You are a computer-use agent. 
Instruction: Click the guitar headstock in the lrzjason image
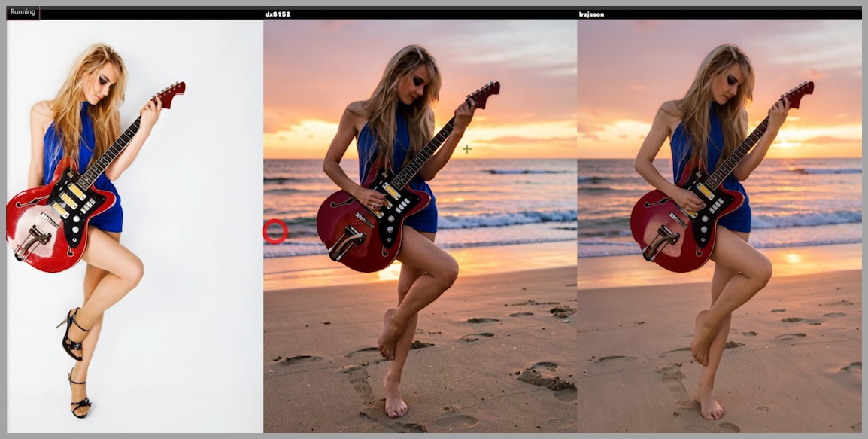click(x=799, y=93)
